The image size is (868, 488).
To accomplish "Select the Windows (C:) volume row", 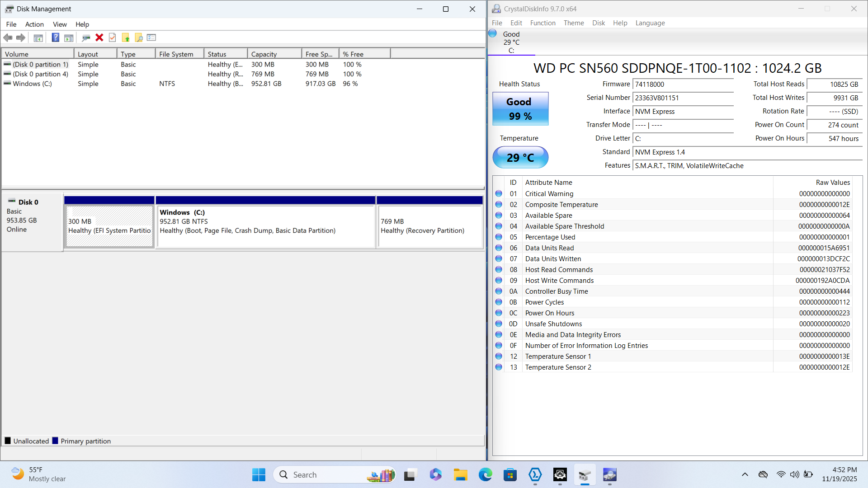I will point(33,84).
